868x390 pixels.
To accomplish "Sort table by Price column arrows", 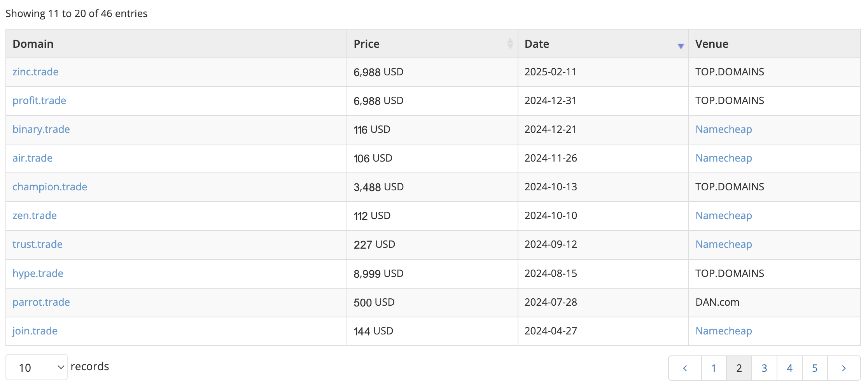I will 509,44.
